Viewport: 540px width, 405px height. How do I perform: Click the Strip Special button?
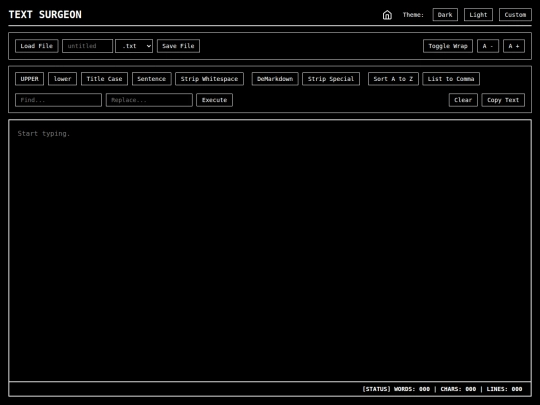click(x=331, y=79)
